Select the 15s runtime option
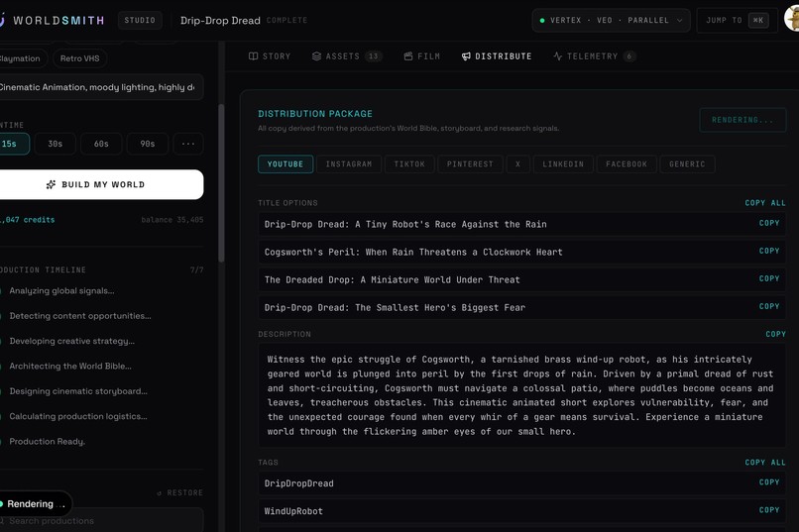The height and width of the screenshot is (532, 799). coord(13,144)
